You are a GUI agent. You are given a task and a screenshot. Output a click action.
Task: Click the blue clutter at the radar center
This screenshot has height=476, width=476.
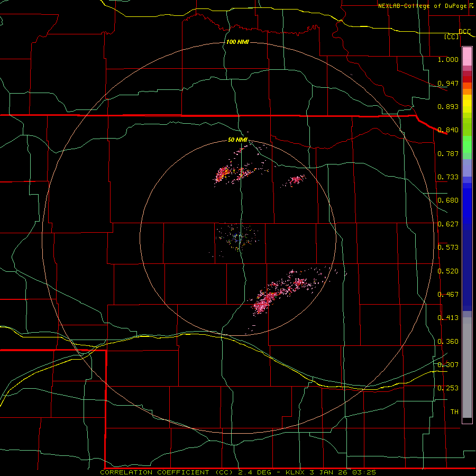point(237,237)
